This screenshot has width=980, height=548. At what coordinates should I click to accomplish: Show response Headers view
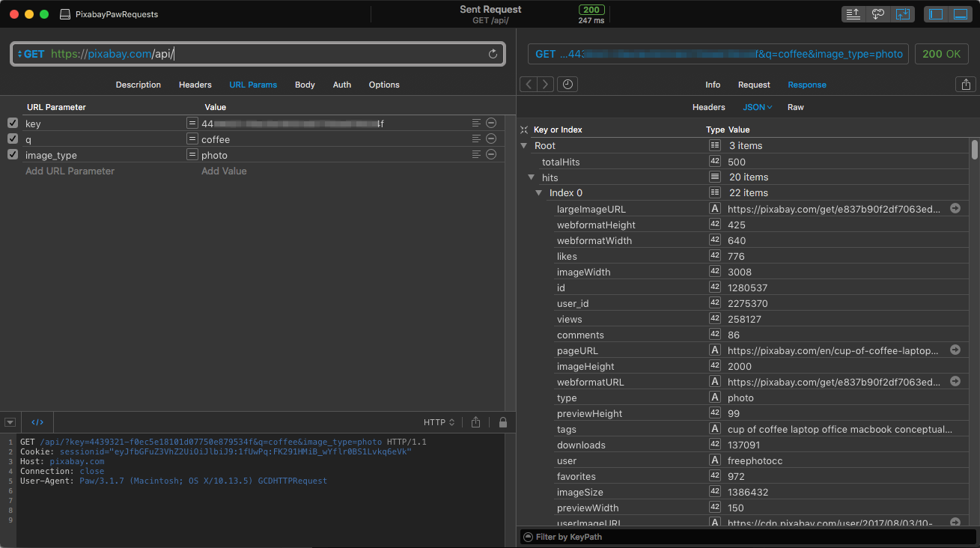[708, 107]
